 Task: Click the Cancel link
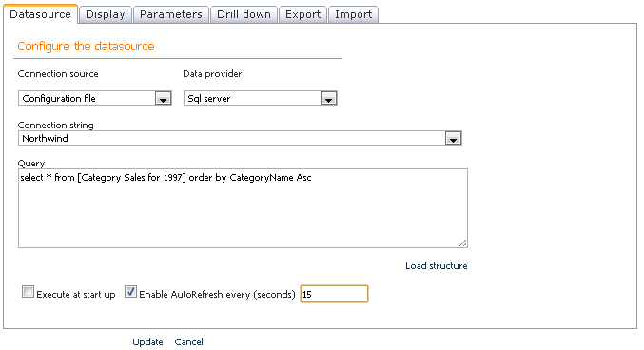click(x=188, y=342)
